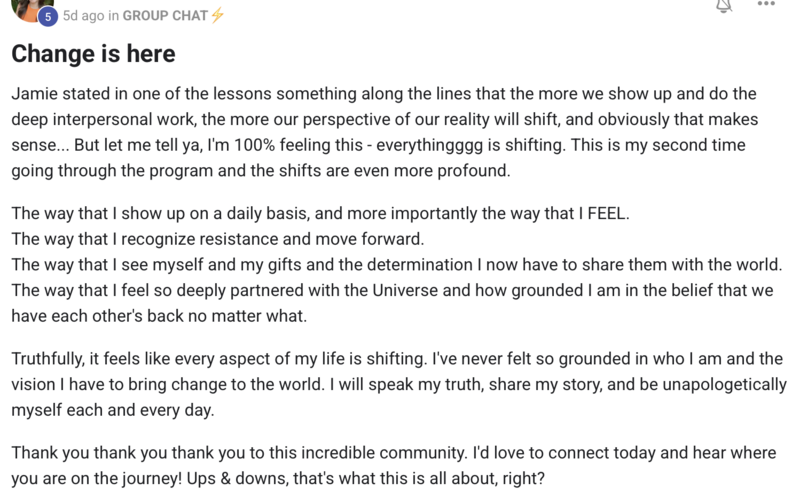Click the line "The way that I recognize resistance"
The width and height of the screenshot is (800, 498).
coord(218,239)
